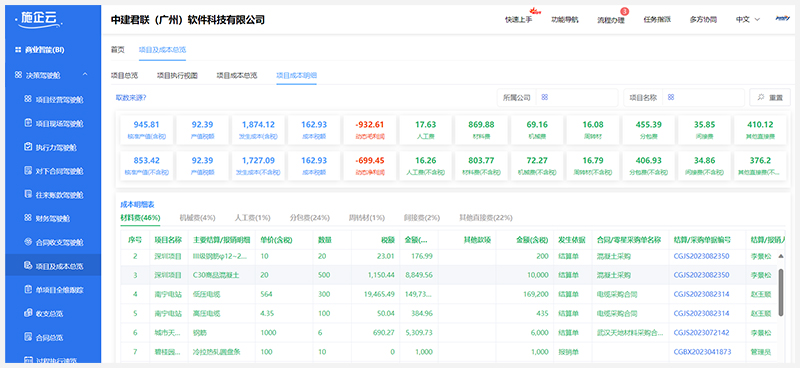Click the 455.39 分包费 card
800x368 pixels.
(x=649, y=130)
